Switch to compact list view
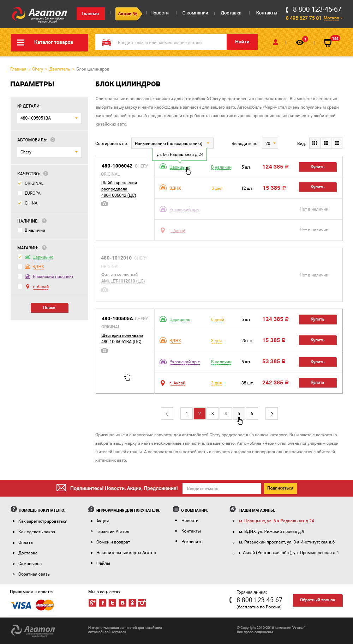 (326, 143)
